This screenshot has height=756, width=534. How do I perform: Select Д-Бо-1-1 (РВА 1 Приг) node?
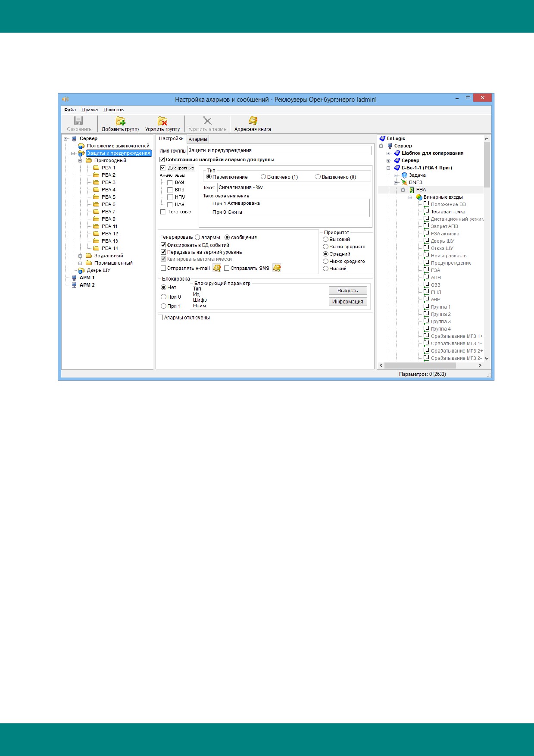click(x=427, y=168)
